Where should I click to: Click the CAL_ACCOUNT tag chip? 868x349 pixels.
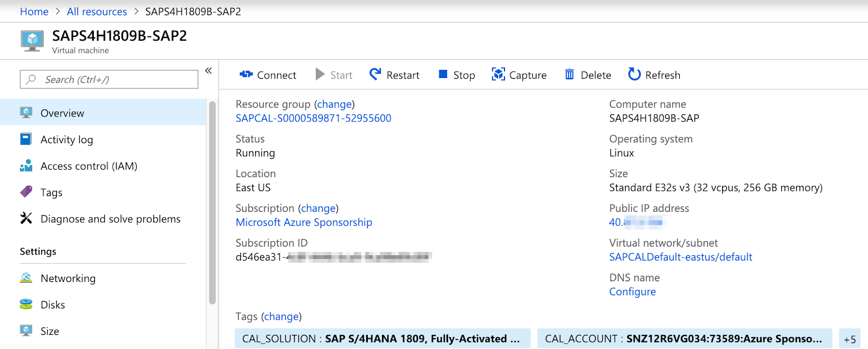685,339
